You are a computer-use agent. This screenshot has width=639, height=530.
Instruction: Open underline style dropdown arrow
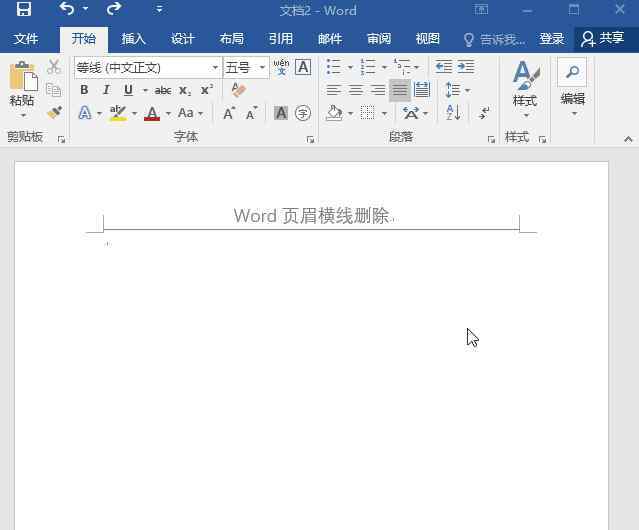click(x=145, y=90)
